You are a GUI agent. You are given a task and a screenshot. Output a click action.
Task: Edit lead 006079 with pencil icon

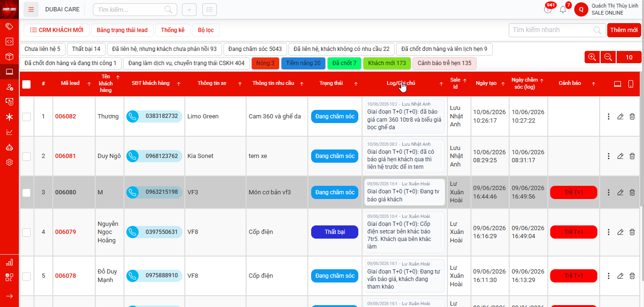(x=620, y=232)
